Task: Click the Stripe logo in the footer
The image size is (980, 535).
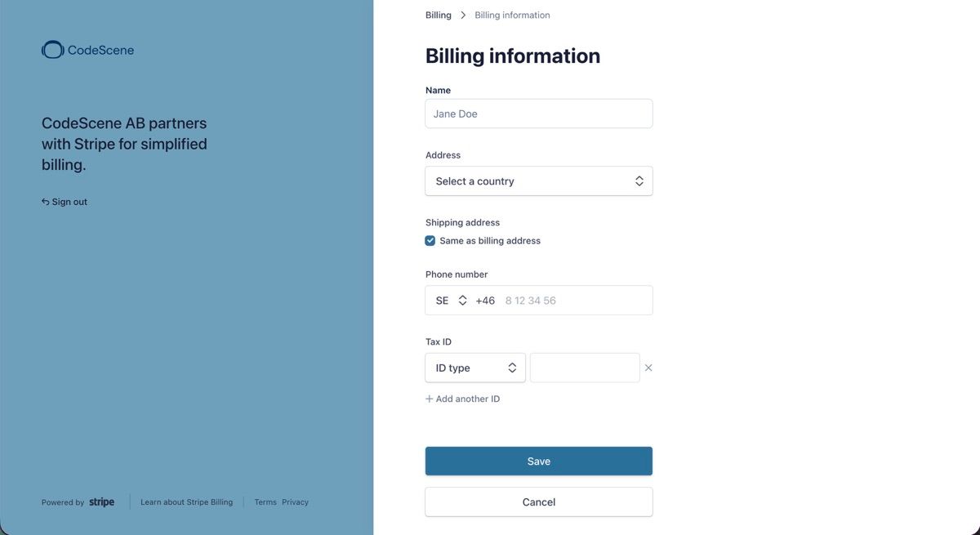Action: click(x=101, y=502)
